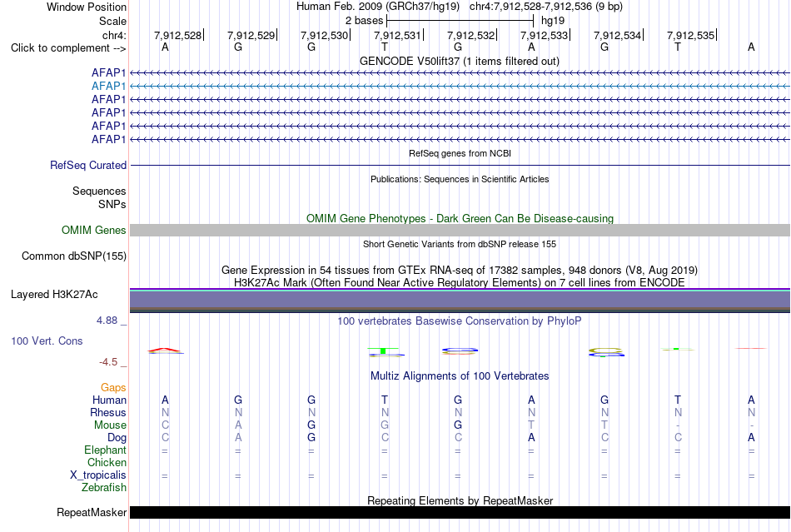The width and height of the screenshot is (791, 532).
Task: Click the GENCODE V50lift37 track title
Action: [x=460, y=61]
